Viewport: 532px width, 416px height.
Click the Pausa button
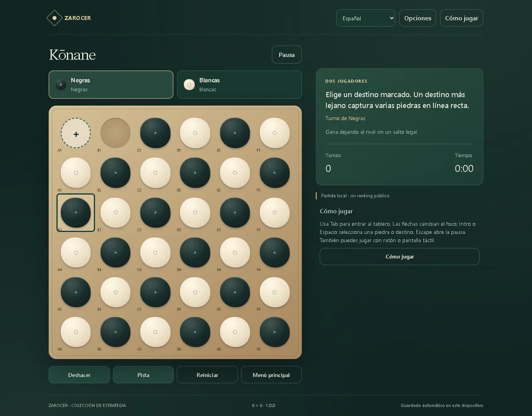tap(287, 55)
